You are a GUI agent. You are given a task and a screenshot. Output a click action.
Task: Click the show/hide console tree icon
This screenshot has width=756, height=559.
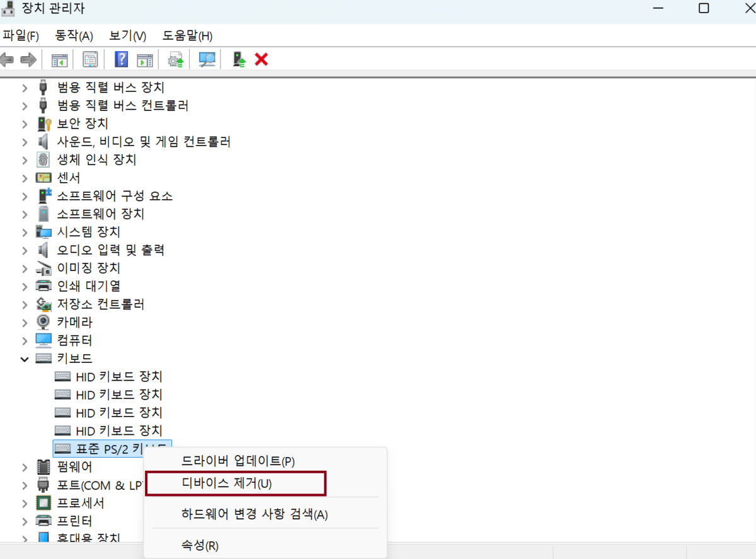pyautogui.click(x=59, y=60)
